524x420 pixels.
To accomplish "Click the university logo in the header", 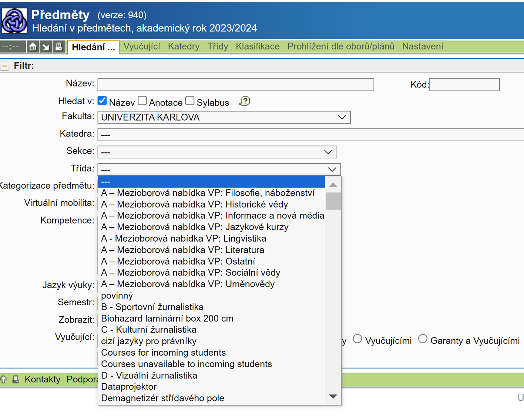I will click(14, 21).
